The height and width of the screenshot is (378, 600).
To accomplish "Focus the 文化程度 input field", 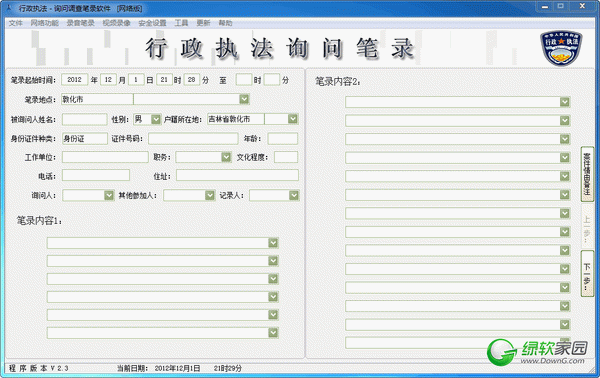I will (286, 157).
